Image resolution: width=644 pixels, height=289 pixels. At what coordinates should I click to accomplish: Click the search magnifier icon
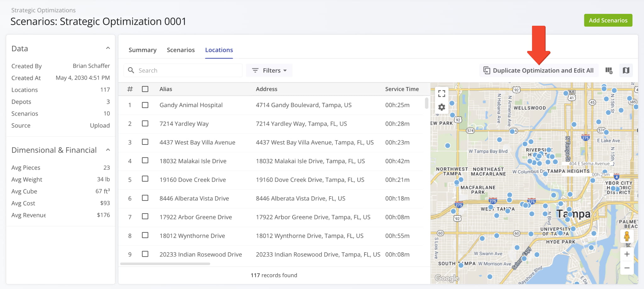(x=131, y=70)
